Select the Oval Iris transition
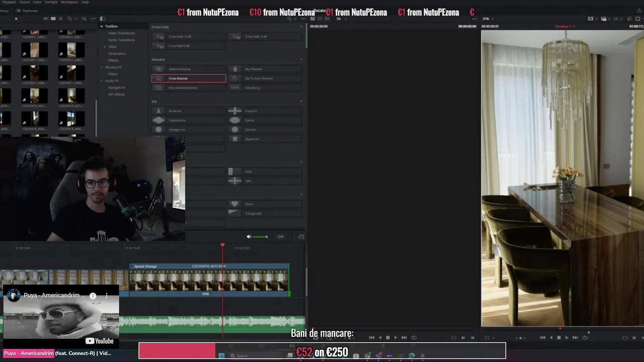The height and width of the screenshot is (362, 644). click(265, 130)
